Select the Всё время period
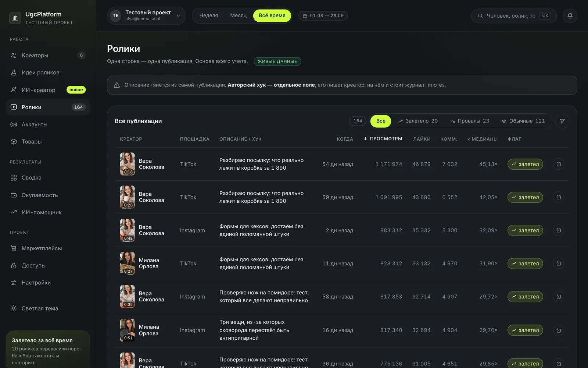Image resolution: width=588 pixels, height=368 pixels. pyautogui.click(x=272, y=15)
